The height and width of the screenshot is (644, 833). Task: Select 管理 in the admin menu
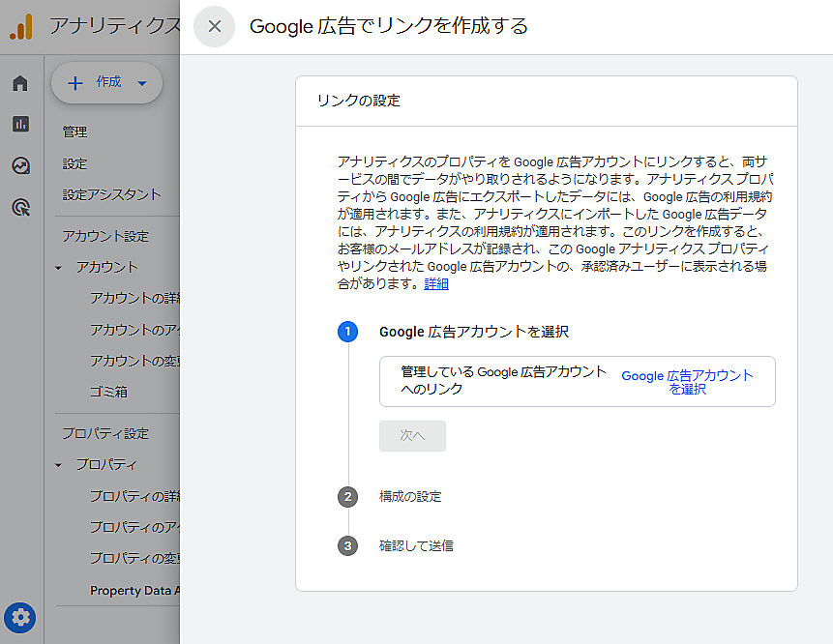pos(75,132)
